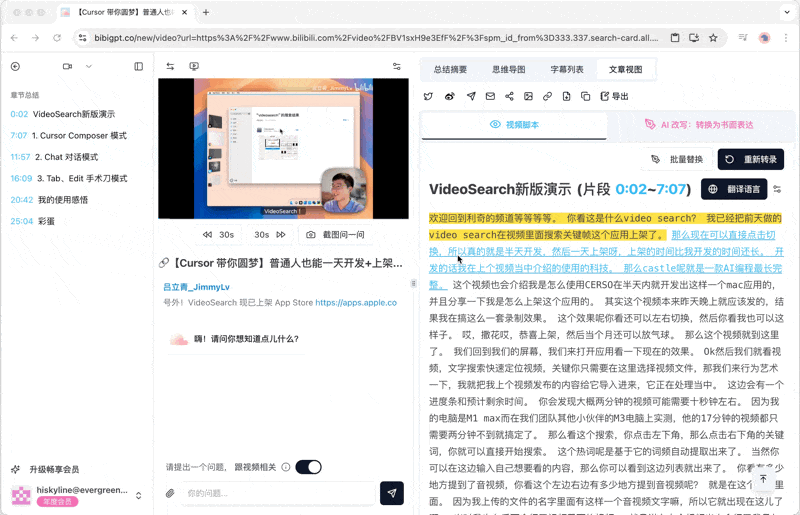The image size is (800, 515).
Task: Switch to 思维导图 tab
Action: pyautogui.click(x=509, y=69)
